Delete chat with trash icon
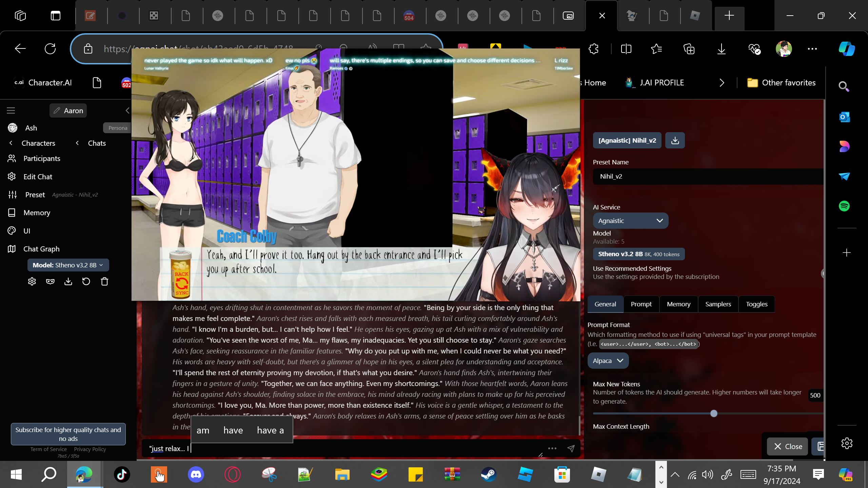This screenshot has height=488, width=868. 104,282
